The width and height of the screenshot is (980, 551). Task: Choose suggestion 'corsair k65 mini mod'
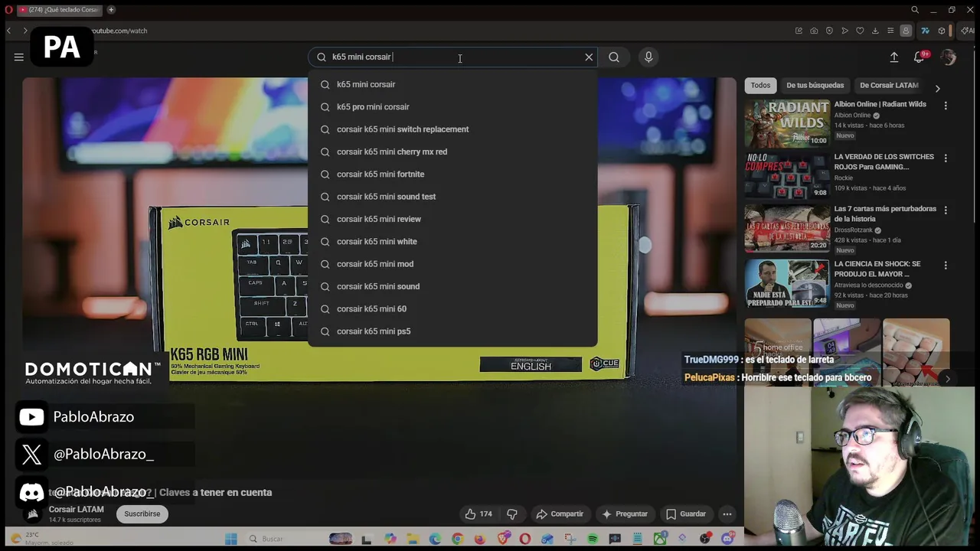tap(452, 264)
